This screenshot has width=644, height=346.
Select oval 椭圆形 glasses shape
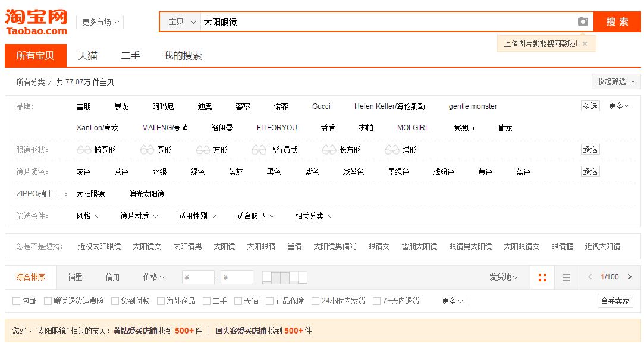(x=96, y=150)
